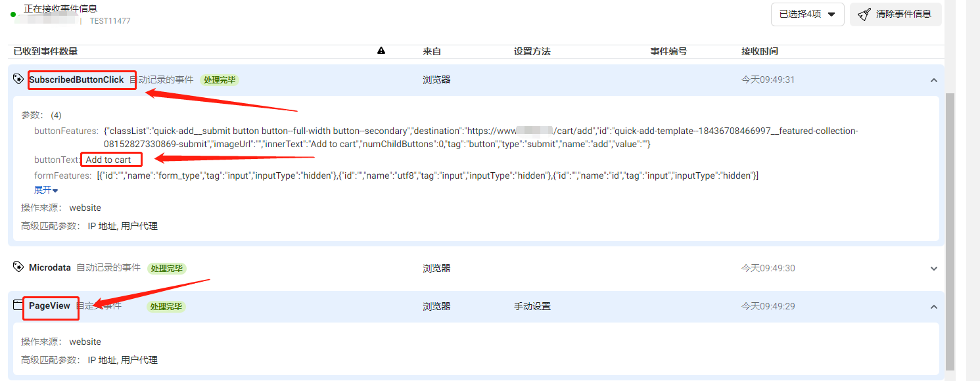Click 展开 to show more parameters
The height and width of the screenshot is (381, 980).
tap(46, 190)
